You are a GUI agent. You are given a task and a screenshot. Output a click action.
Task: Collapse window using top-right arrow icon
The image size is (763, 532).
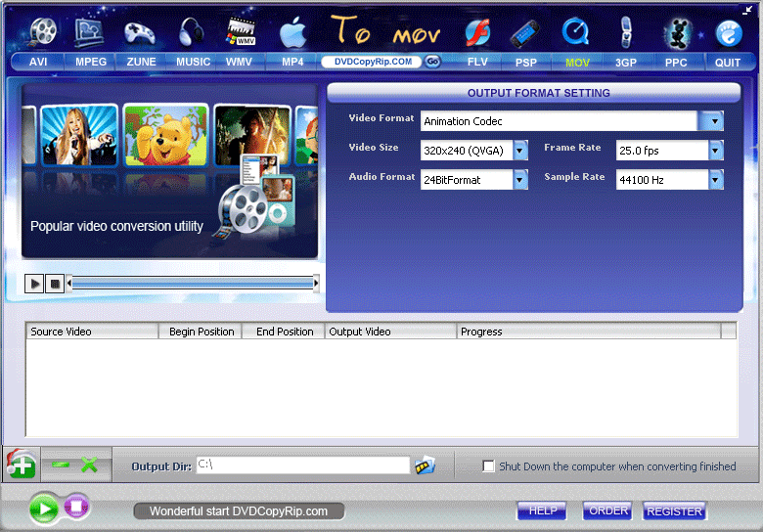(x=747, y=10)
